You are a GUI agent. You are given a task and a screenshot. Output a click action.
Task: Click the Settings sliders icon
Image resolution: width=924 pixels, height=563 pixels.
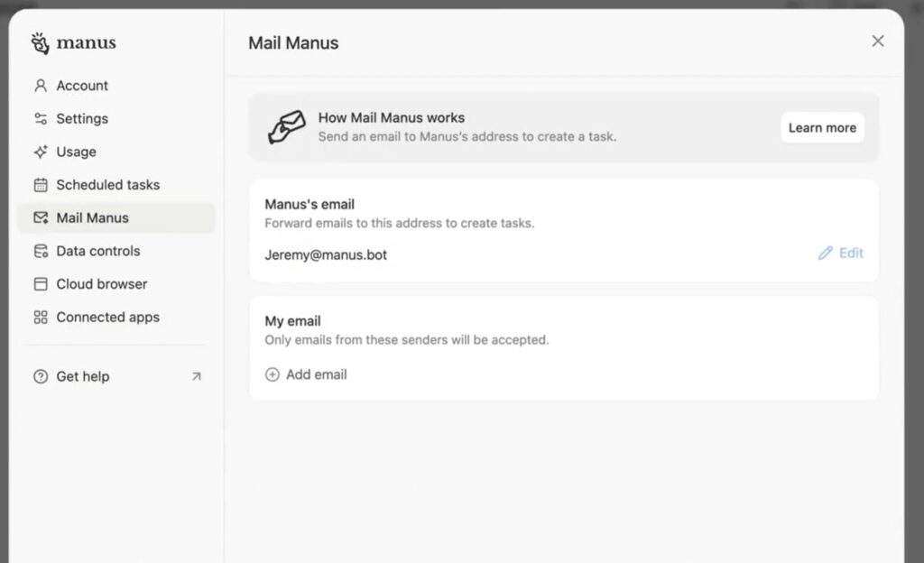(x=40, y=119)
